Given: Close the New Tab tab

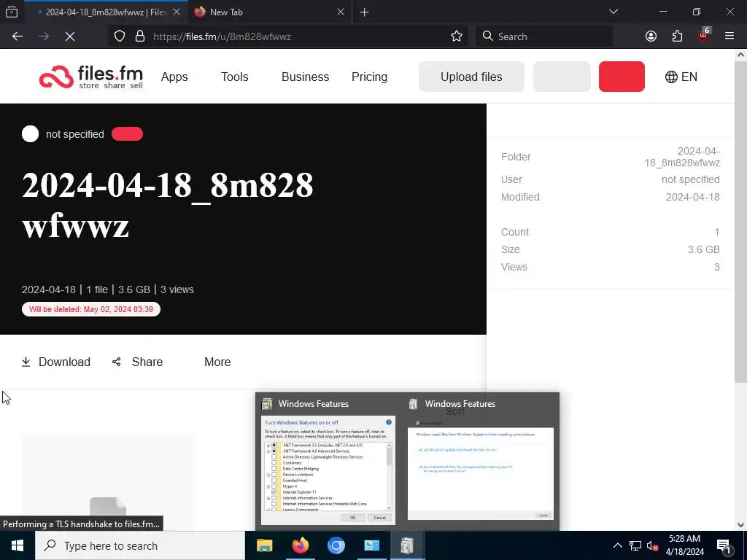Looking at the screenshot, I should pos(341,12).
